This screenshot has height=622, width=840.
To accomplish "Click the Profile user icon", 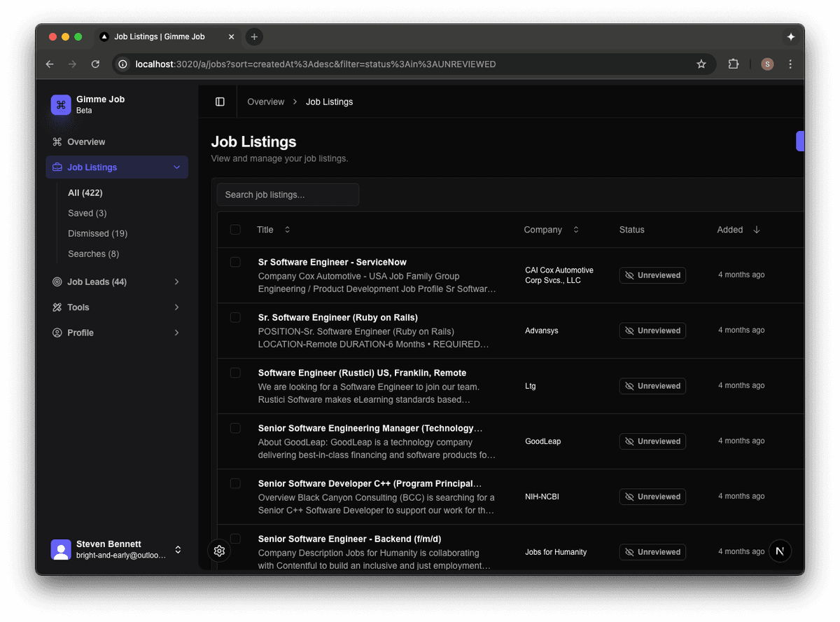I will click(x=57, y=333).
